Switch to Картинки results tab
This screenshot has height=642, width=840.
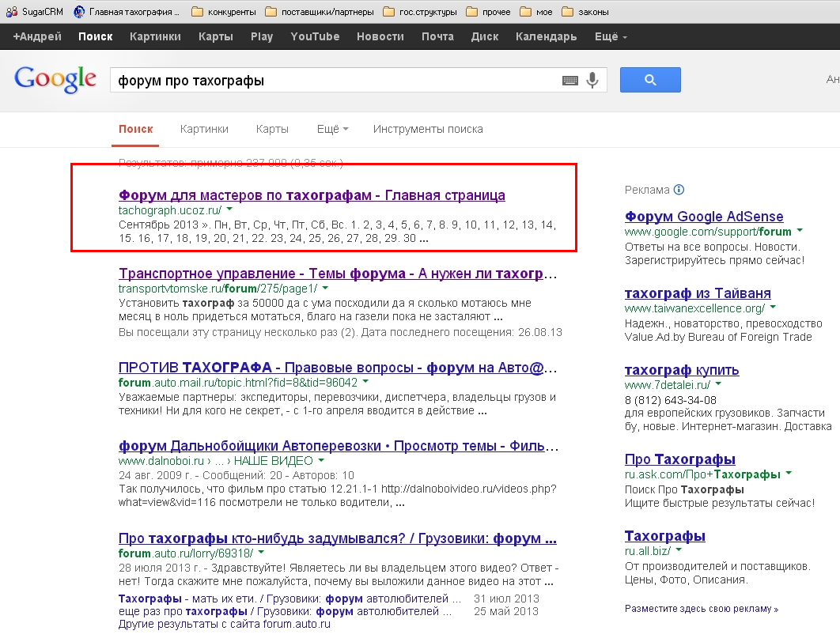tap(204, 129)
